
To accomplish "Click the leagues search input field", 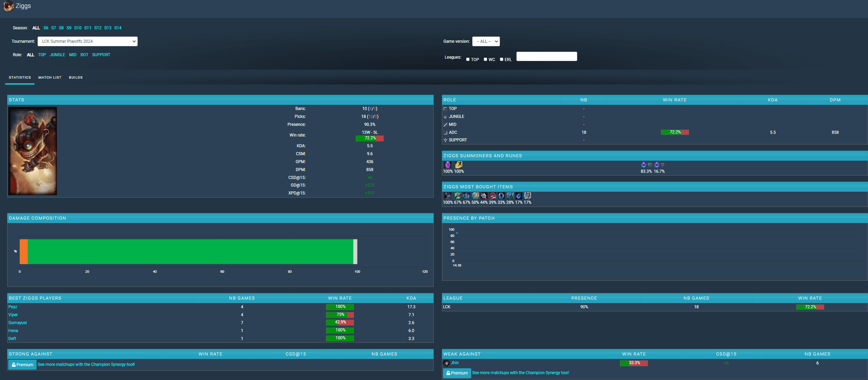I will tap(546, 57).
